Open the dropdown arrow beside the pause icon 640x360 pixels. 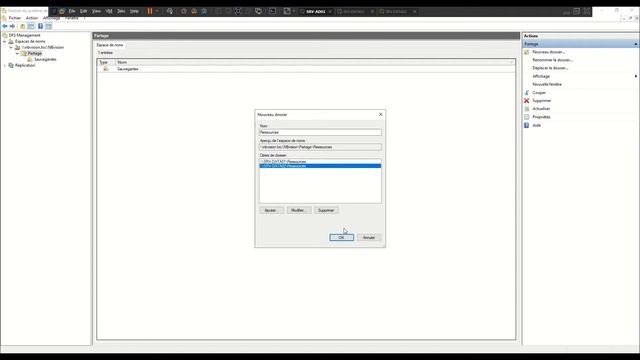click(x=157, y=11)
